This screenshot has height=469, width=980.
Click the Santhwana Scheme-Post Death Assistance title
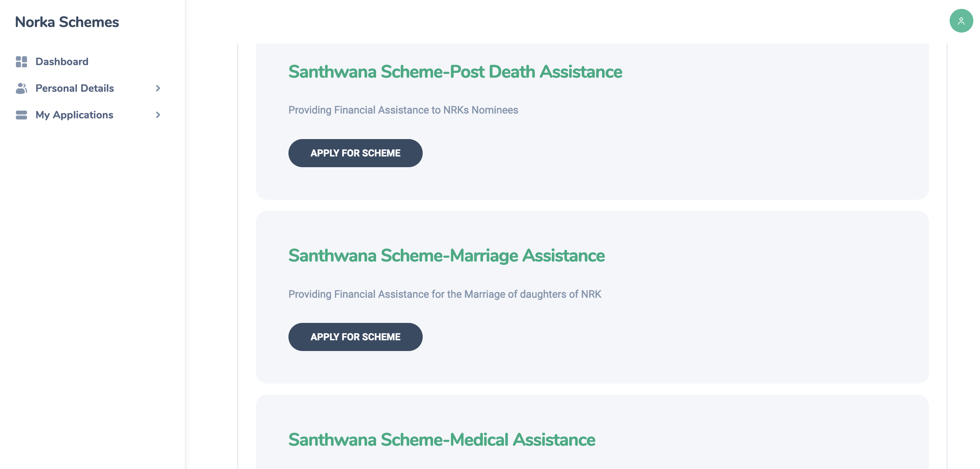coord(455,71)
